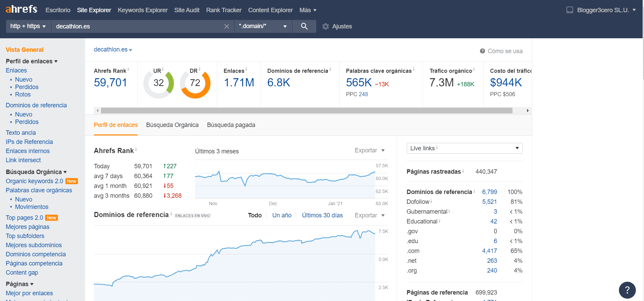Show info icon next to Enlaces metric

246,69
